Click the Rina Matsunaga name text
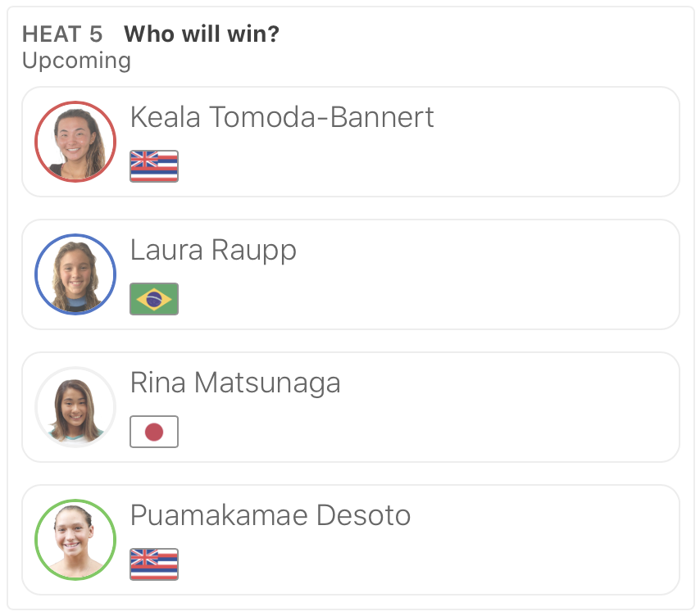This screenshot has height=616, width=700. (x=235, y=383)
